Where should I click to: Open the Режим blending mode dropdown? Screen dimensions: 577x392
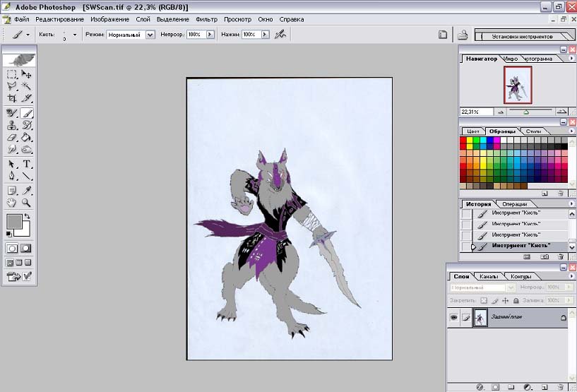(x=150, y=34)
